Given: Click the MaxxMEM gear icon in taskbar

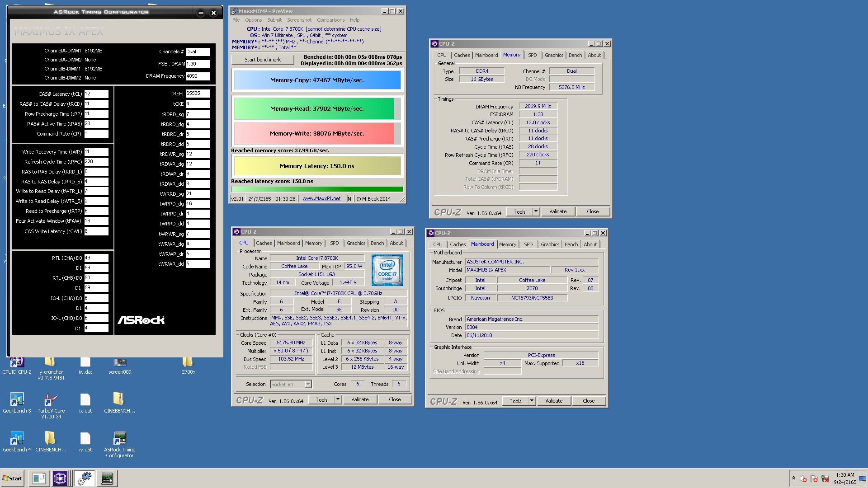Looking at the screenshot, I should coord(84,479).
